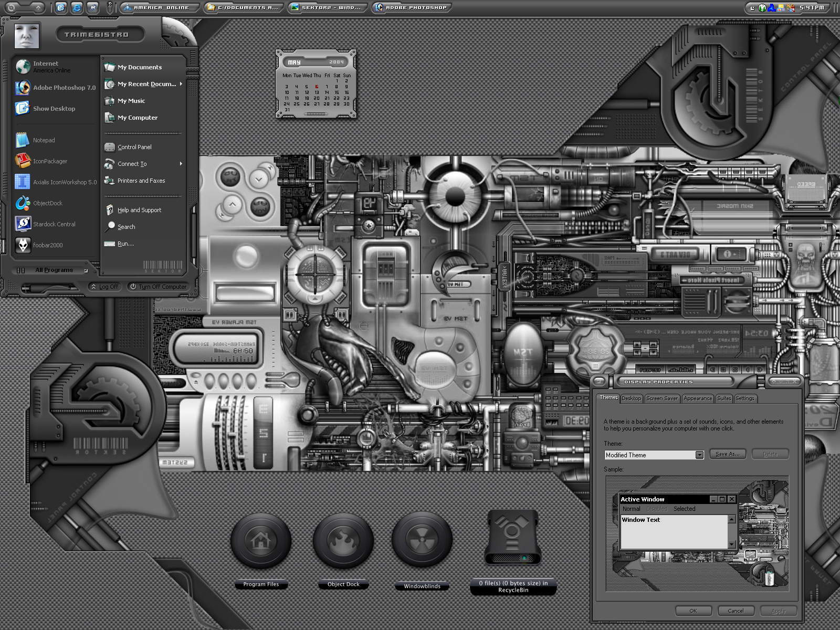This screenshot has width=840, height=630.
Task: Open Search from the Start menu
Action: [x=143, y=227]
